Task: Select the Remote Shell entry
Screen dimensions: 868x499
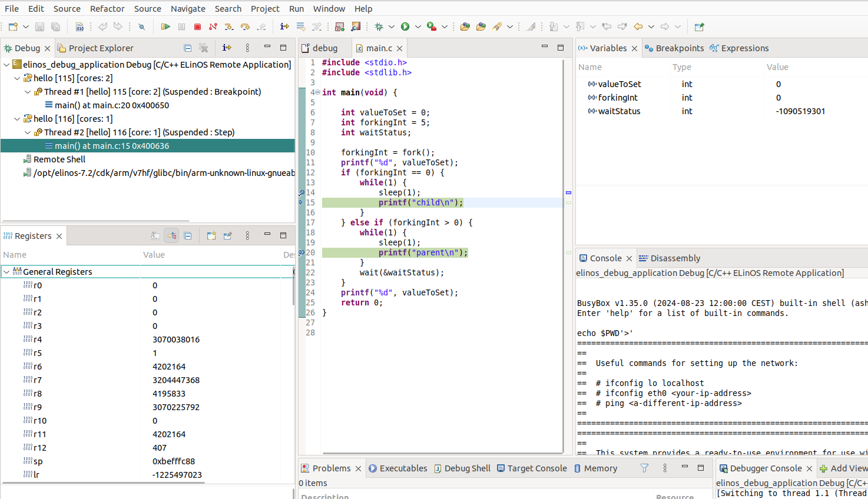Action: tap(59, 159)
